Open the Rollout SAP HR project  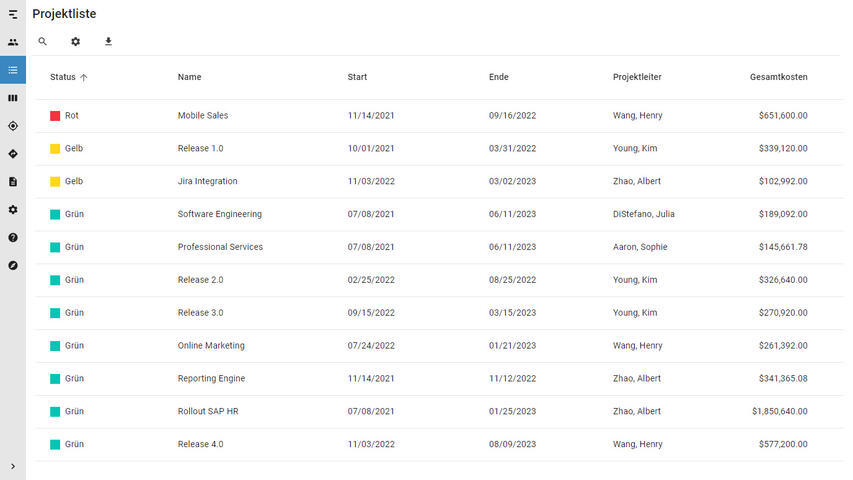click(209, 412)
